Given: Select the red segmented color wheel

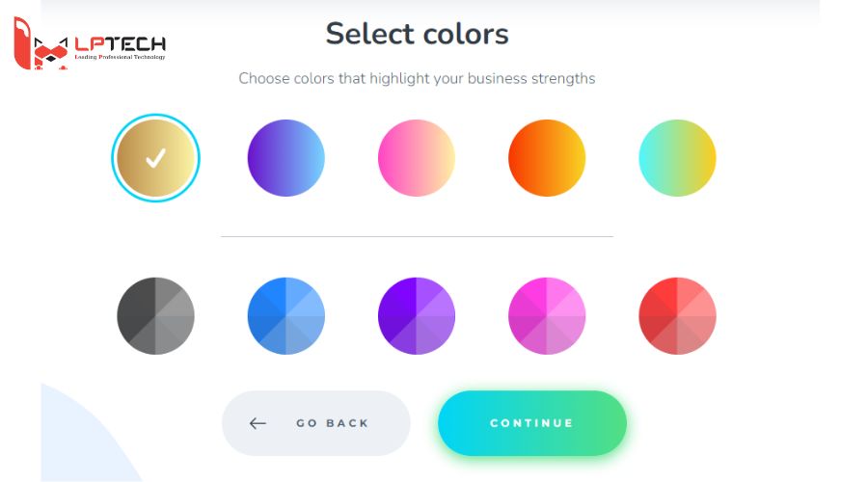Looking at the screenshot, I should click(677, 316).
